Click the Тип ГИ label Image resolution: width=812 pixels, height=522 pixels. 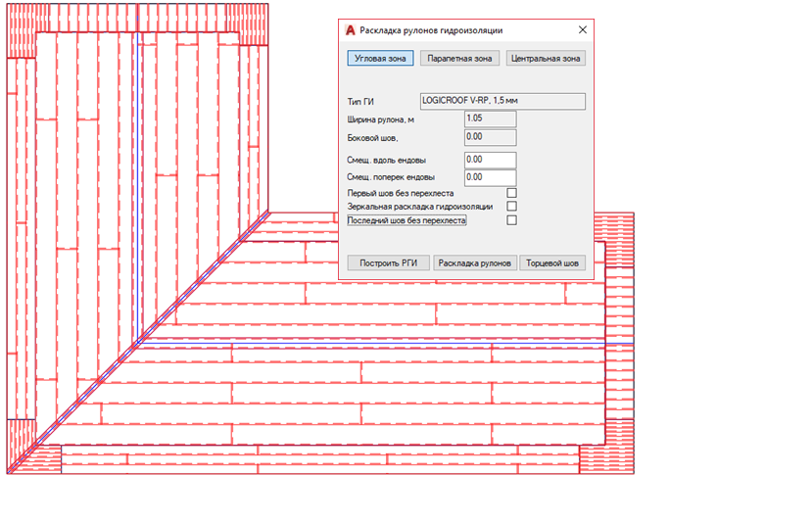[x=360, y=102]
